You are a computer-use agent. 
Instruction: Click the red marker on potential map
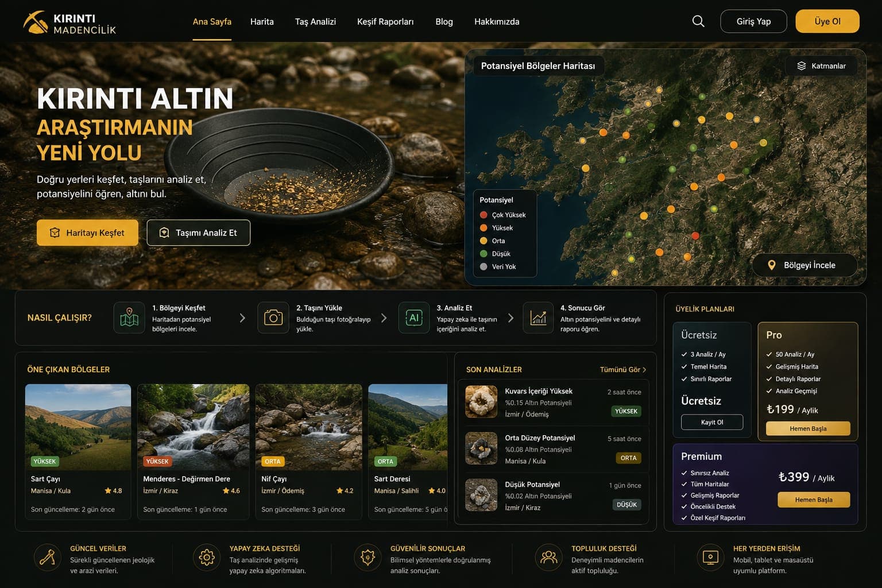pos(695,235)
